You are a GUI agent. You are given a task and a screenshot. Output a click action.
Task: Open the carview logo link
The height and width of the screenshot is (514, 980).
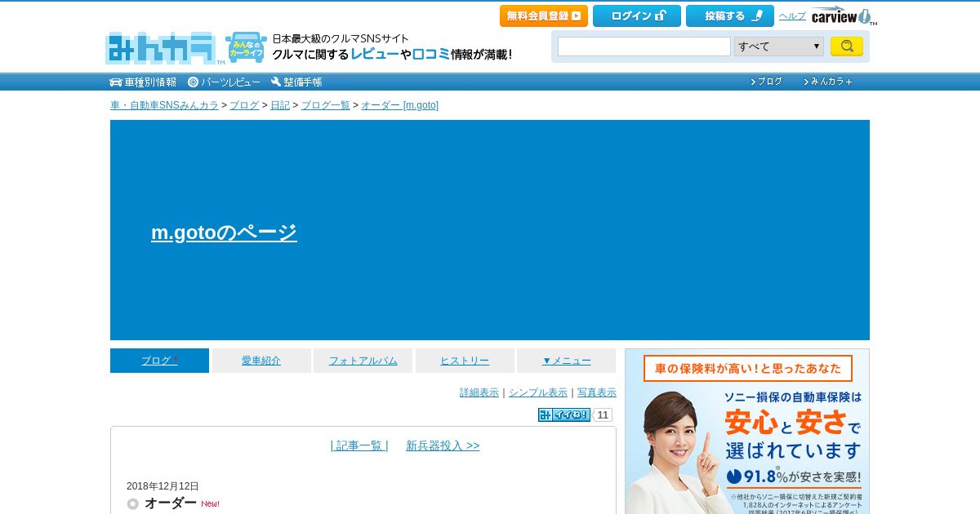(x=844, y=16)
